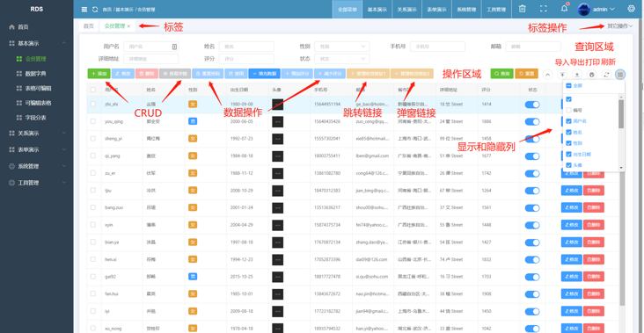Click the 管理收货地址1 link button
644x333 pixels.
click(368, 74)
